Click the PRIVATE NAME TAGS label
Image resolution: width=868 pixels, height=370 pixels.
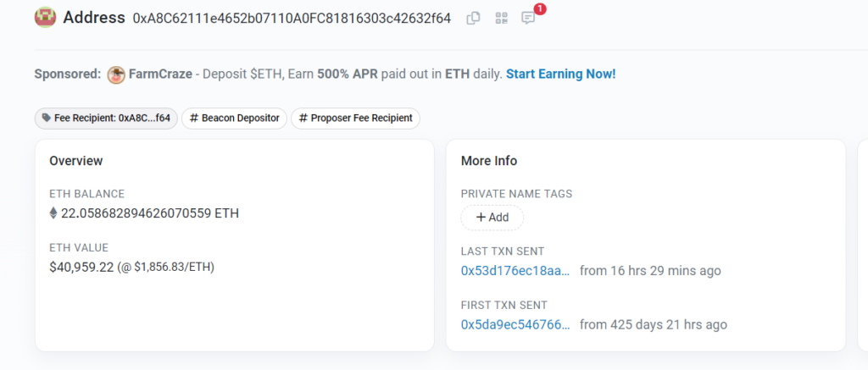[516, 194]
